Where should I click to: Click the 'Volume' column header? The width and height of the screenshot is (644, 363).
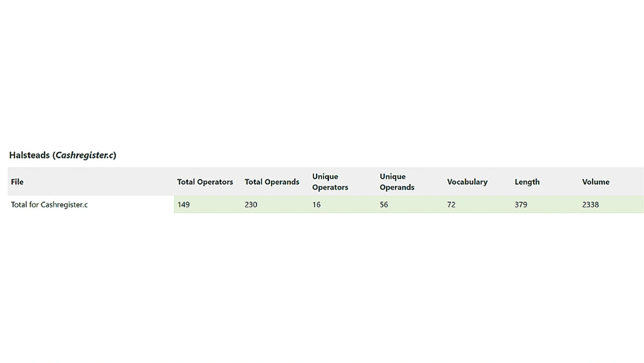(x=596, y=182)
